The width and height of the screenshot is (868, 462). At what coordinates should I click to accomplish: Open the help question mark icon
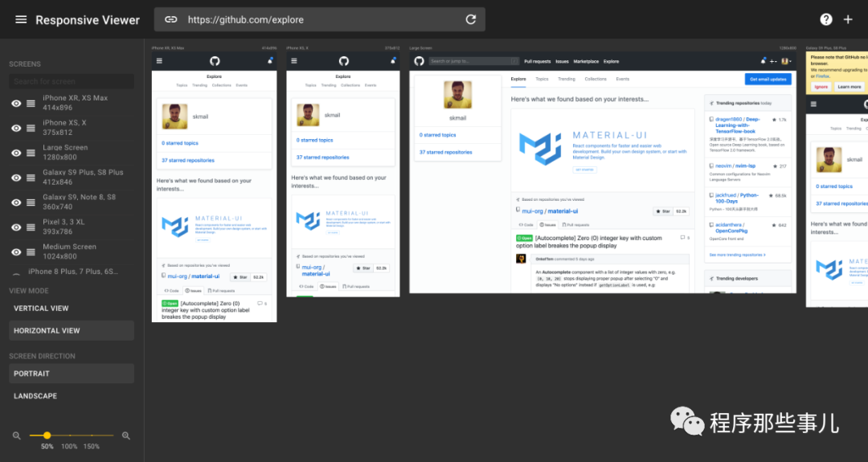[x=826, y=19]
